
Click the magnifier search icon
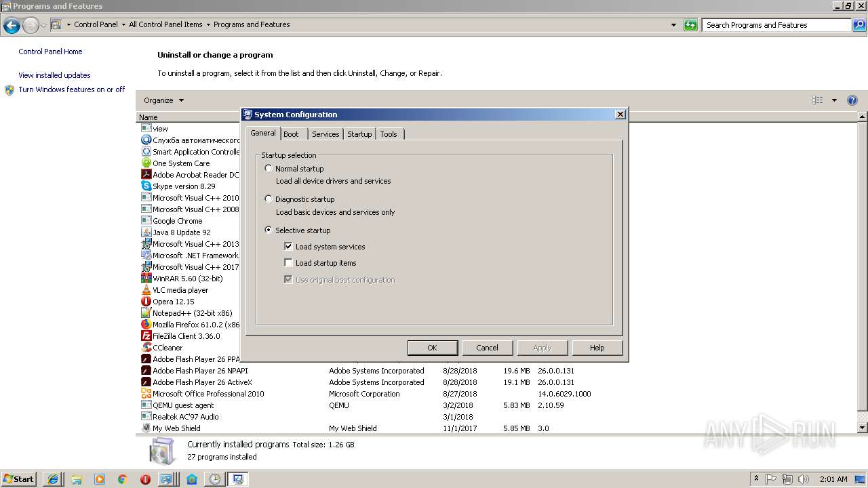coord(859,25)
